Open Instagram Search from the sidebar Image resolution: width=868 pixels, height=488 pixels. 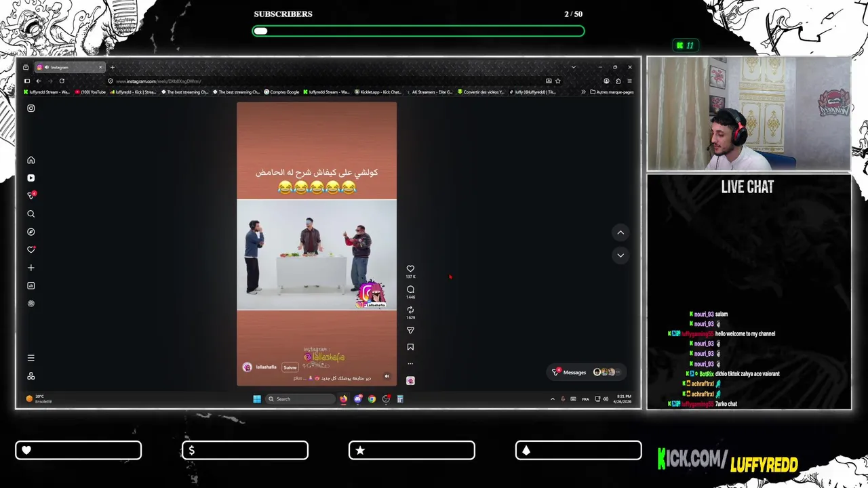pyautogui.click(x=31, y=213)
